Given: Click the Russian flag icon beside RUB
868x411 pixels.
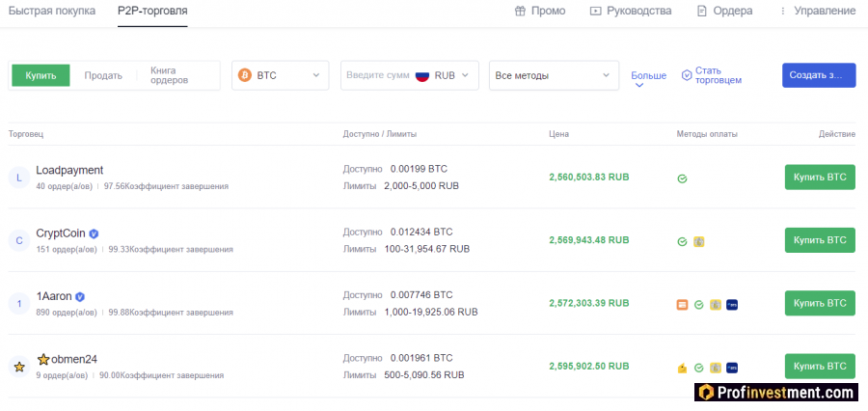Looking at the screenshot, I should (x=422, y=75).
